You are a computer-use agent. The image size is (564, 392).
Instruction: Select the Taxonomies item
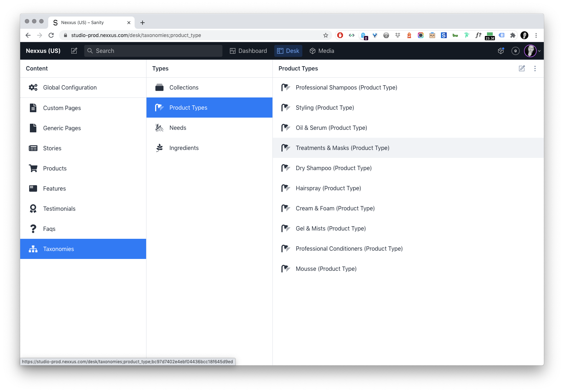(x=83, y=249)
